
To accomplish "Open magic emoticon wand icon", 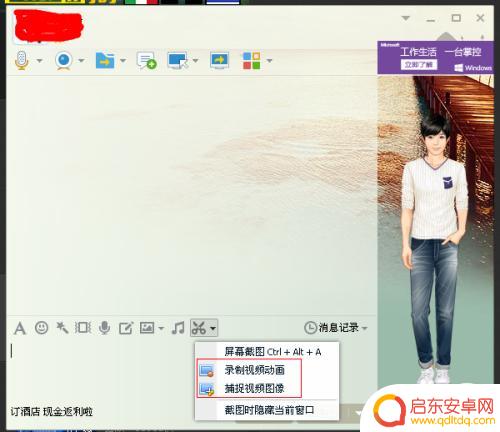I will click(62, 328).
